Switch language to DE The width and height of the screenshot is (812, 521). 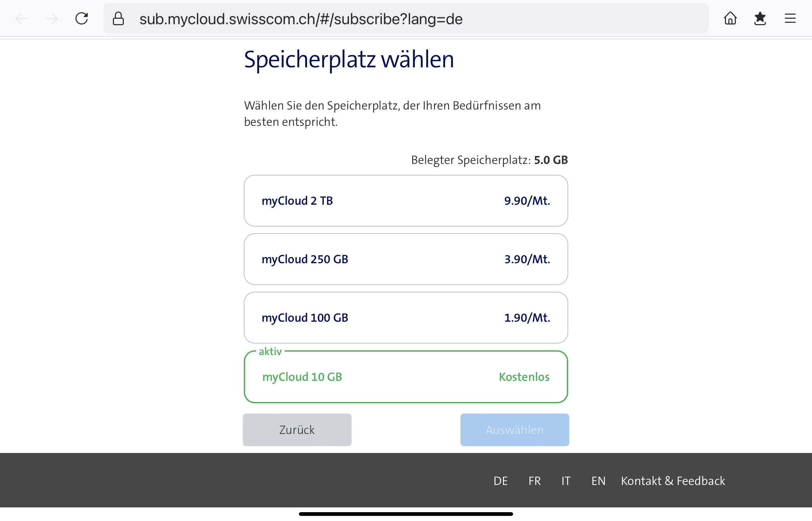click(501, 481)
